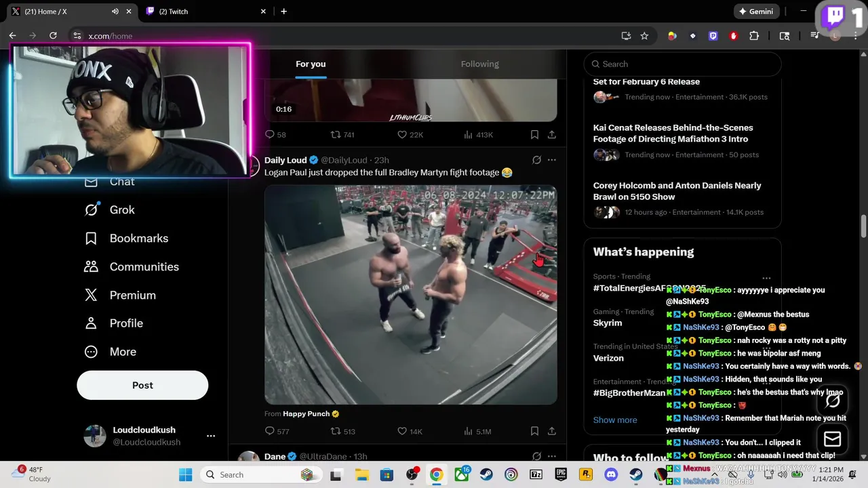Click the install app icon in address bar
This screenshot has width=868, height=488.
(x=626, y=36)
